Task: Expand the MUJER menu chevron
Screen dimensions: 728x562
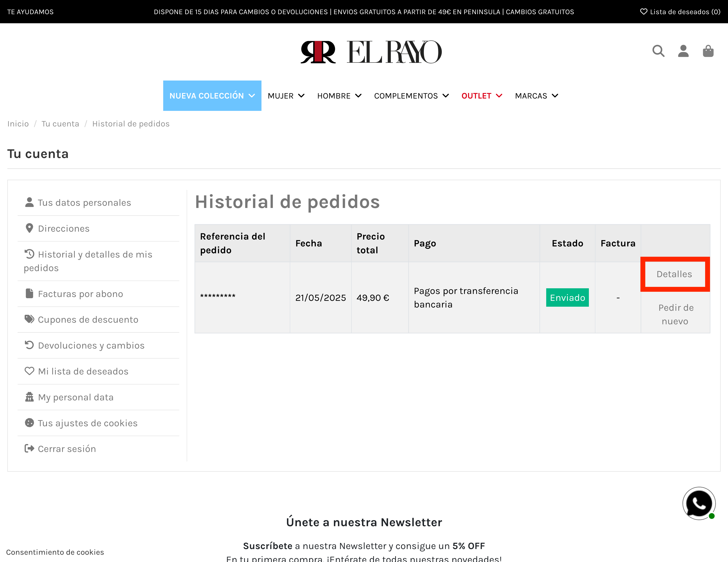Action: tap(301, 96)
